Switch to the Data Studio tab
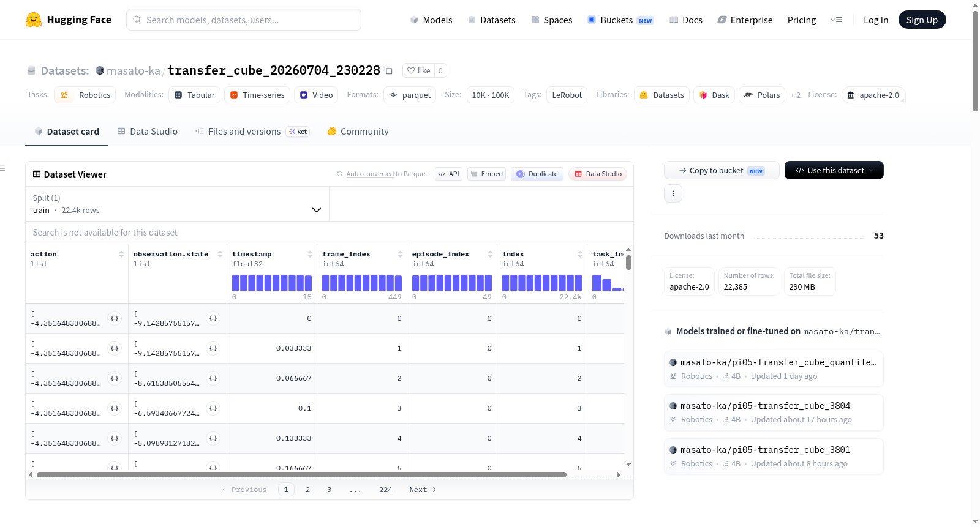Viewport: 980px width, 527px height. point(148,132)
